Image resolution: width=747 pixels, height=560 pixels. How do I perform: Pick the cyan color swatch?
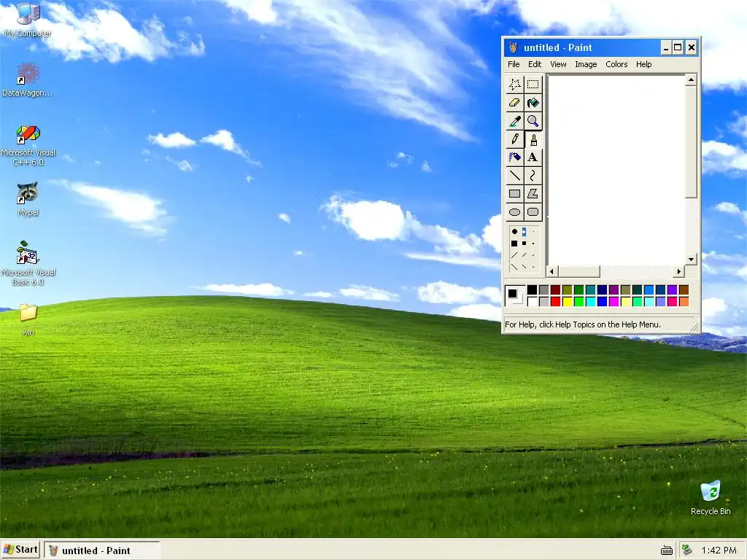click(590, 301)
